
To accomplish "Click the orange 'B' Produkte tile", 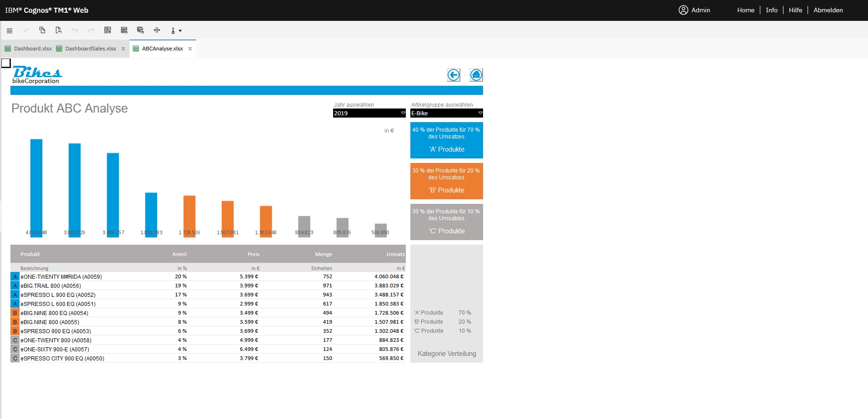I will (447, 181).
